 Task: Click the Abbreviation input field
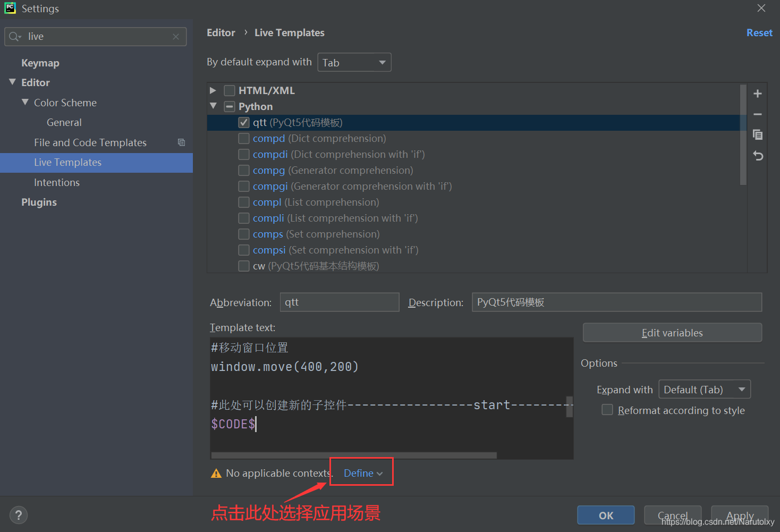pos(340,302)
